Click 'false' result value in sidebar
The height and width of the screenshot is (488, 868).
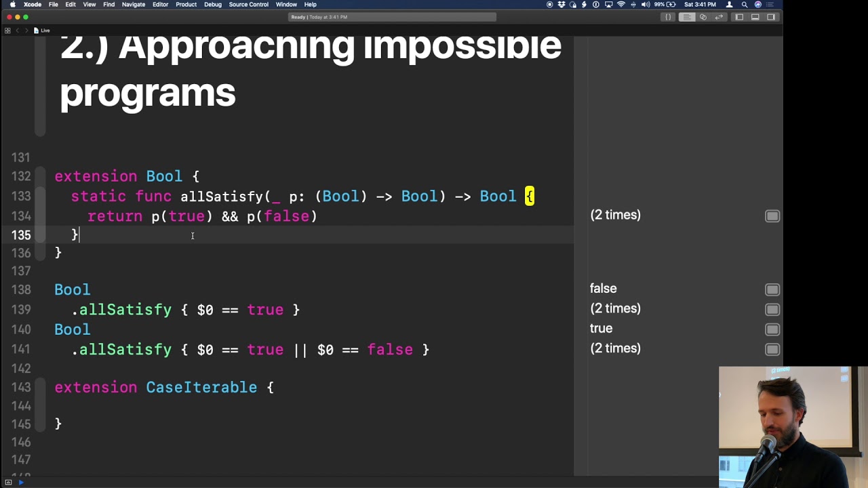point(603,289)
